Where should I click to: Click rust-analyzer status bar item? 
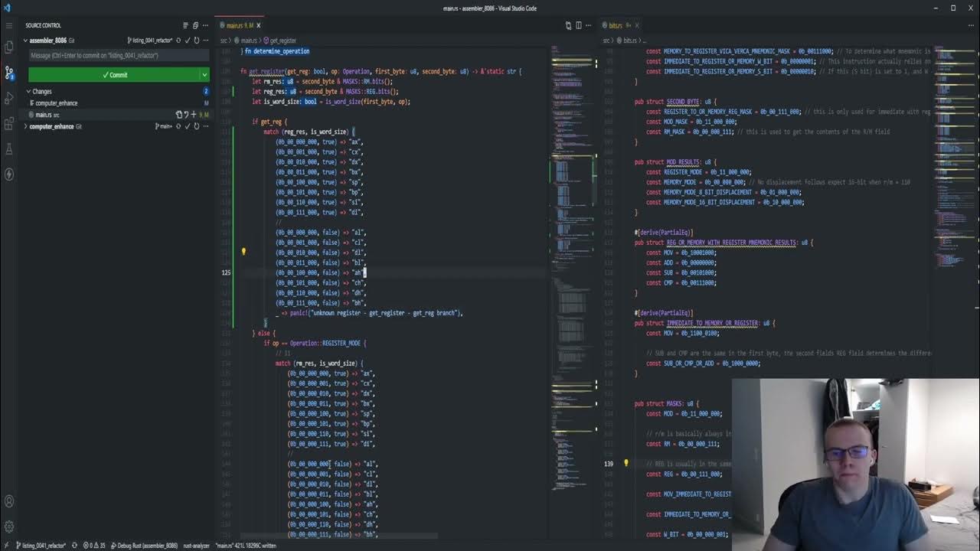coord(197,546)
